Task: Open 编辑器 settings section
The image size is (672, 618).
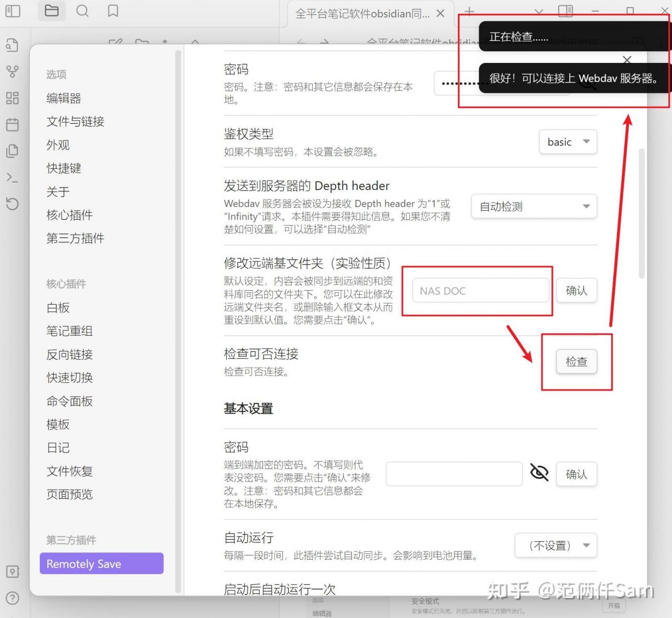Action: 64,98
